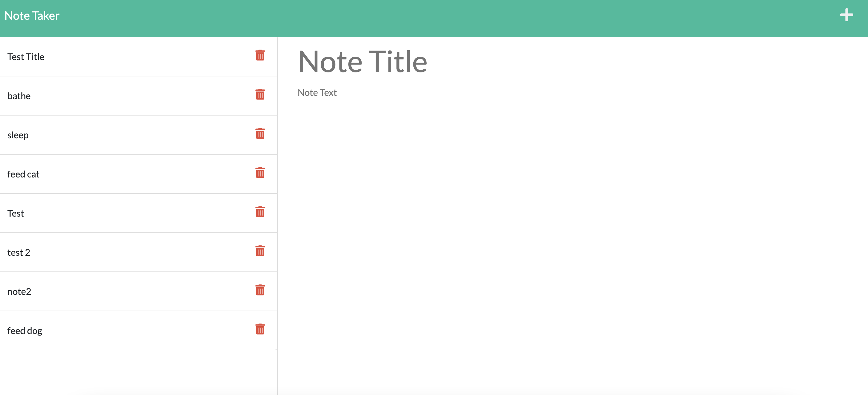Viewport: 868px width, 395px height.
Task: Delete the 'test 2' note with its trash icon
Action: pyautogui.click(x=260, y=251)
